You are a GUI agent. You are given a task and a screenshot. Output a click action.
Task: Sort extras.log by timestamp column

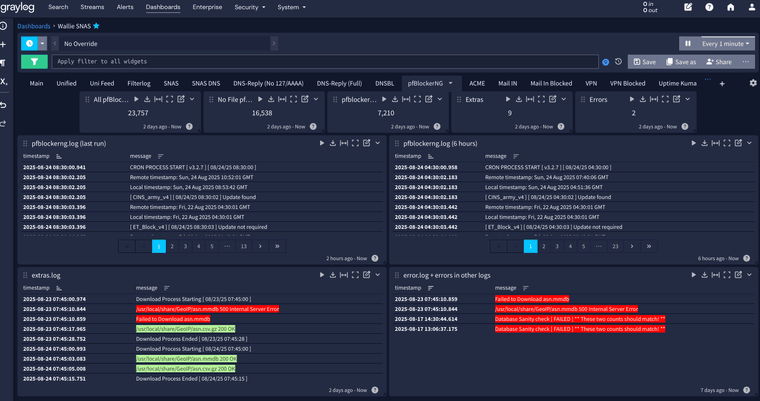pyautogui.click(x=59, y=288)
